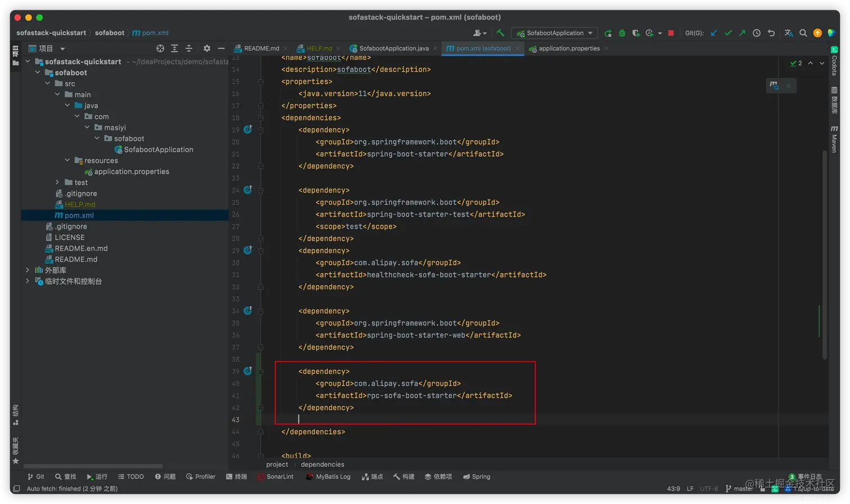Toggle the Codota side panel

834,61
